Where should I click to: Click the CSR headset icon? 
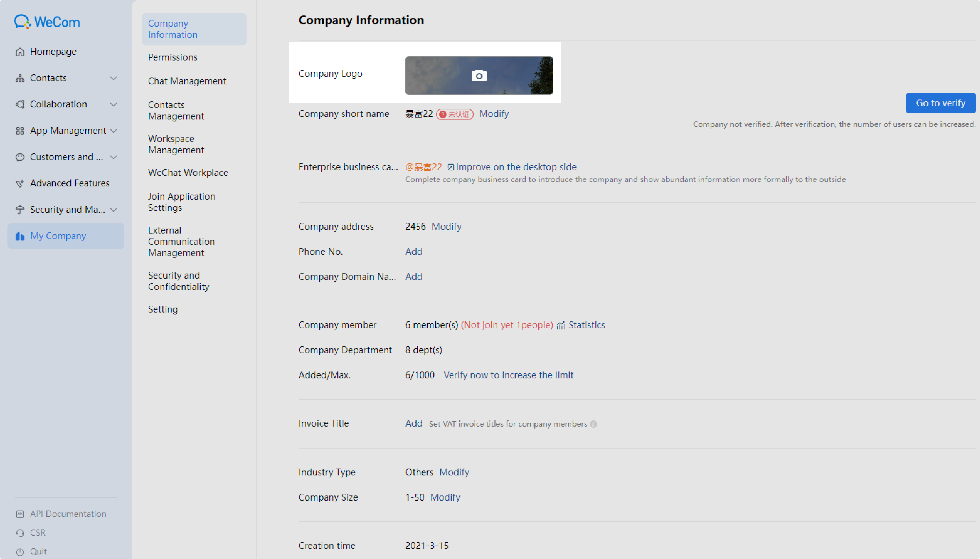(20, 533)
